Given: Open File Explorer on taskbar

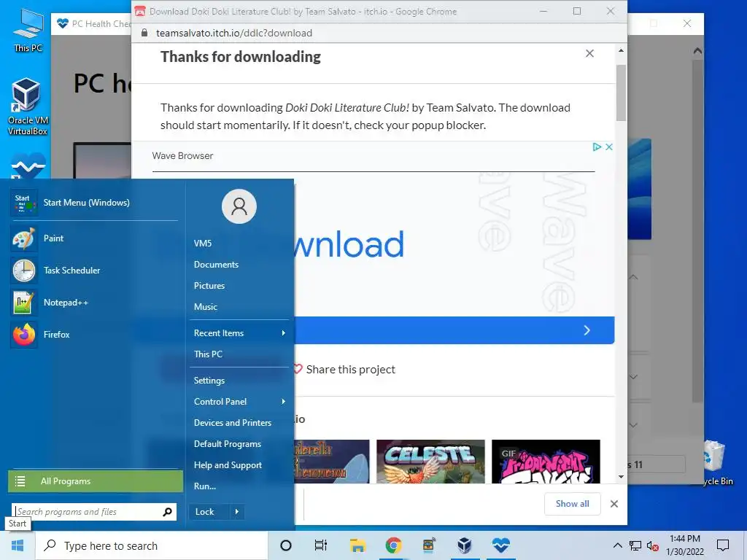Looking at the screenshot, I should (357, 545).
